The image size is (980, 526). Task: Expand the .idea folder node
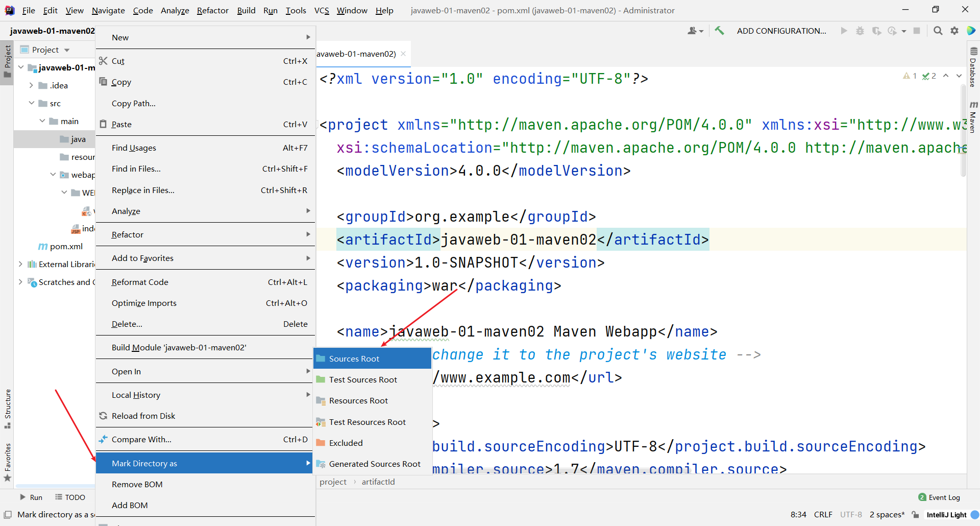(32, 85)
